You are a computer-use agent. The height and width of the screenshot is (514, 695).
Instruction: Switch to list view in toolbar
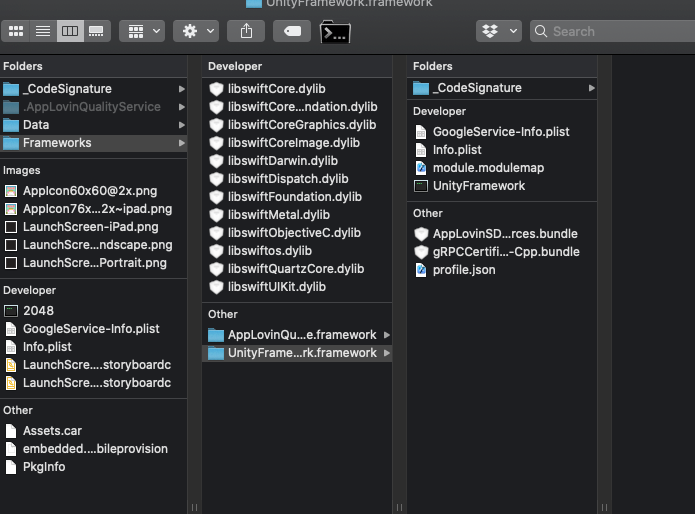pyautogui.click(x=43, y=31)
